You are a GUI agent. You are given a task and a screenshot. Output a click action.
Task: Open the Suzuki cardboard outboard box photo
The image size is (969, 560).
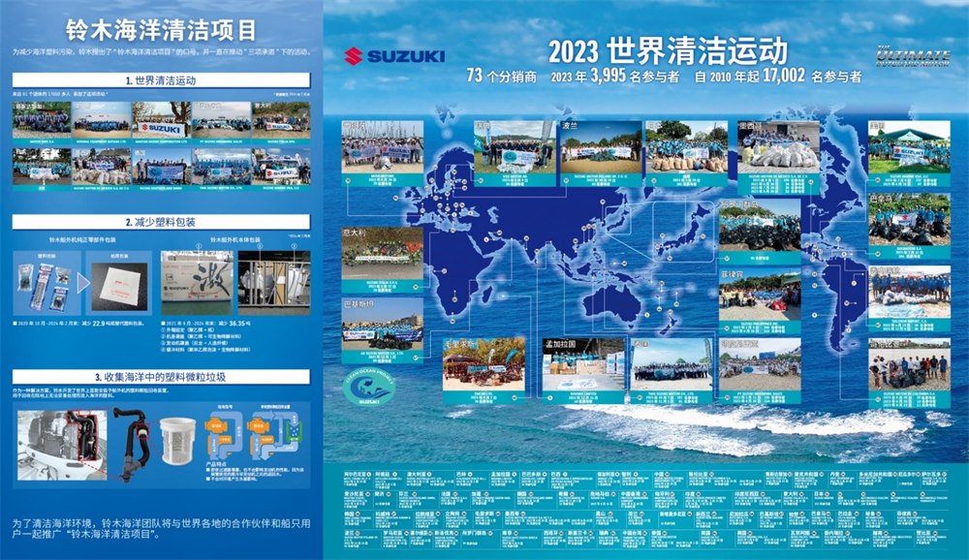(197, 283)
